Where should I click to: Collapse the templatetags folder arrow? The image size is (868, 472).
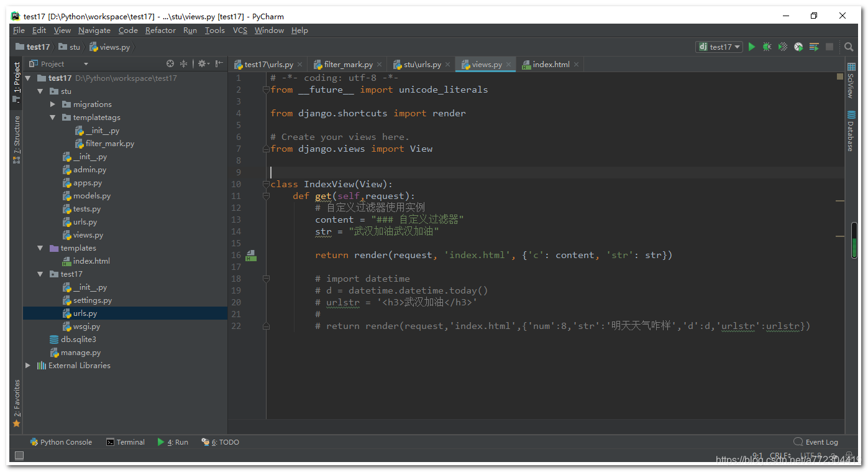tap(53, 118)
